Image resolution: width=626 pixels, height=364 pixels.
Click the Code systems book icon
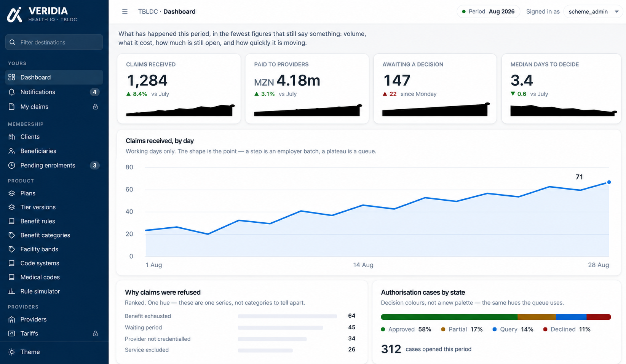(12, 263)
